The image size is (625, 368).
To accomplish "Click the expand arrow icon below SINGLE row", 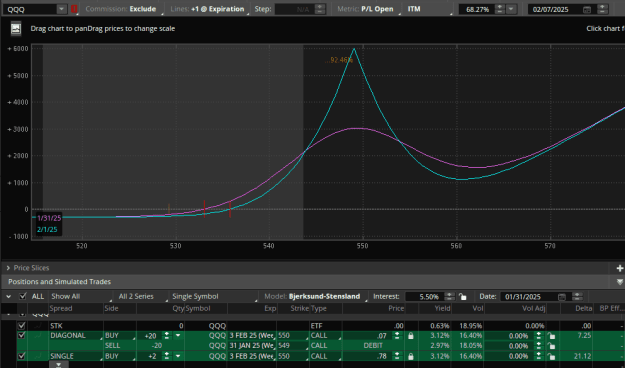I will tap(59, 364).
